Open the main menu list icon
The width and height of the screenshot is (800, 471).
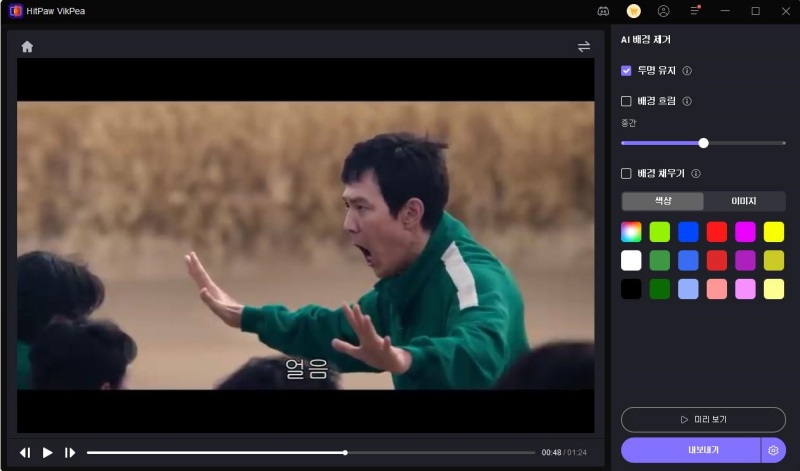pyautogui.click(x=694, y=11)
